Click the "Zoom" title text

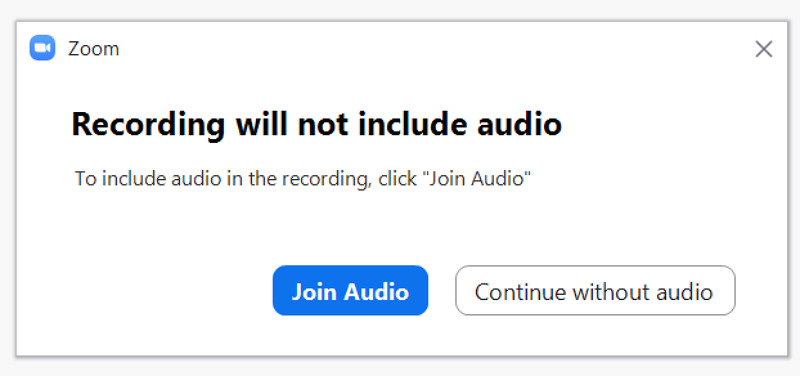point(93,49)
